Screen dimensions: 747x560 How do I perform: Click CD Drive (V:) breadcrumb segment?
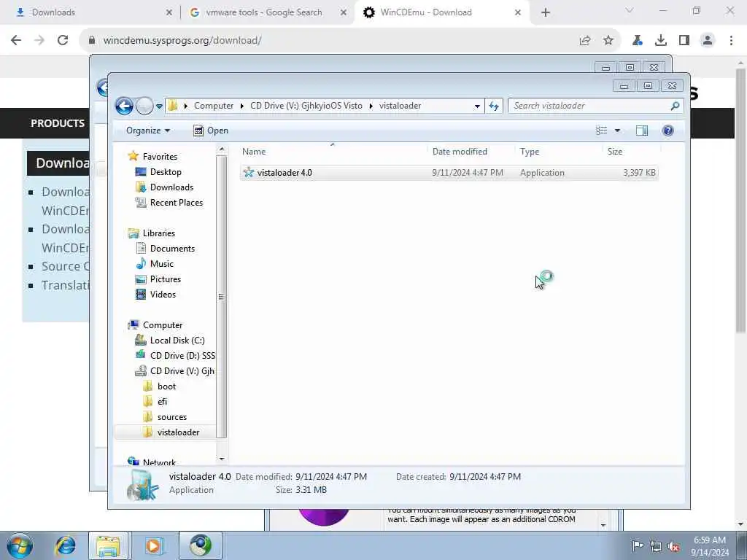click(x=306, y=106)
